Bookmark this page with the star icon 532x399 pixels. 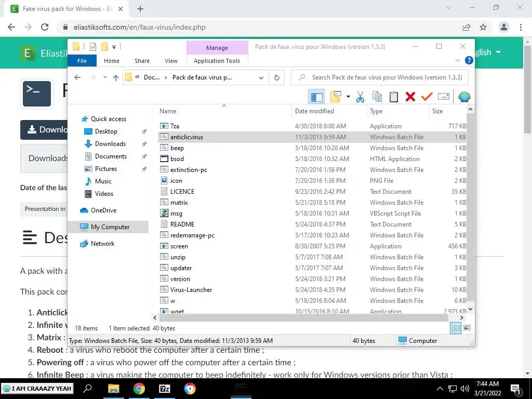[483, 27]
